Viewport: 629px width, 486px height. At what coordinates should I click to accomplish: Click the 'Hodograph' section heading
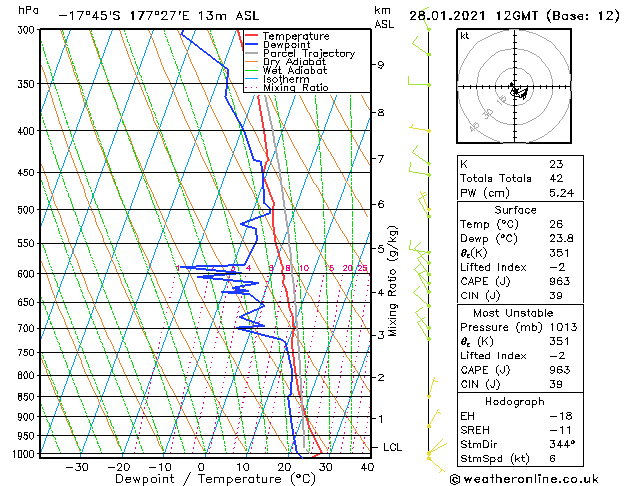point(515,402)
